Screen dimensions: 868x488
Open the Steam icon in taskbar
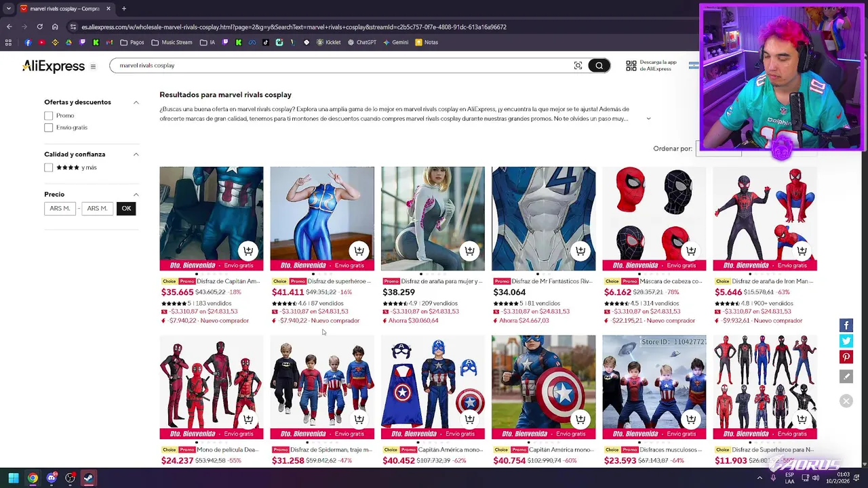88,479
